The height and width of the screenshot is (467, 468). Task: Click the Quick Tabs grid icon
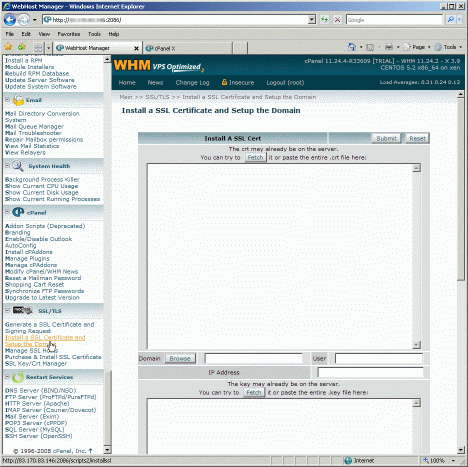point(38,48)
